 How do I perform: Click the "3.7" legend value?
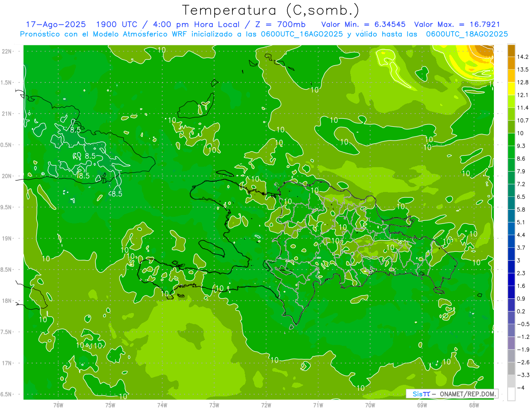[521, 247]
